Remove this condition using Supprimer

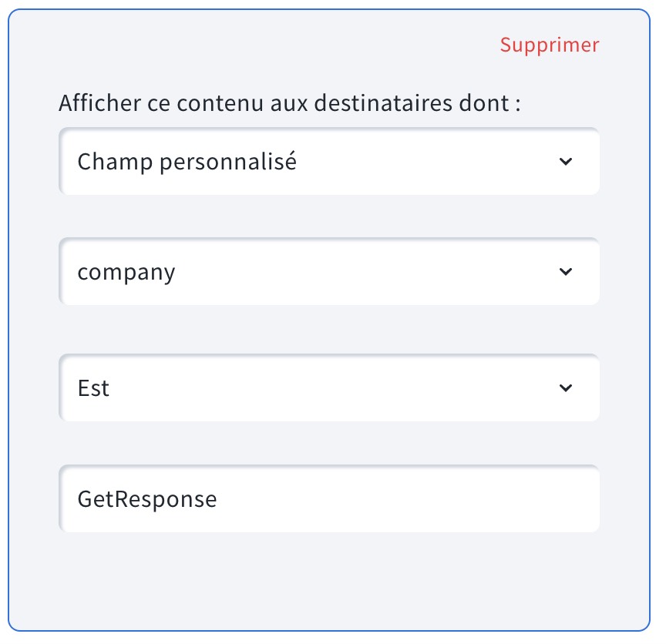pyautogui.click(x=549, y=45)
